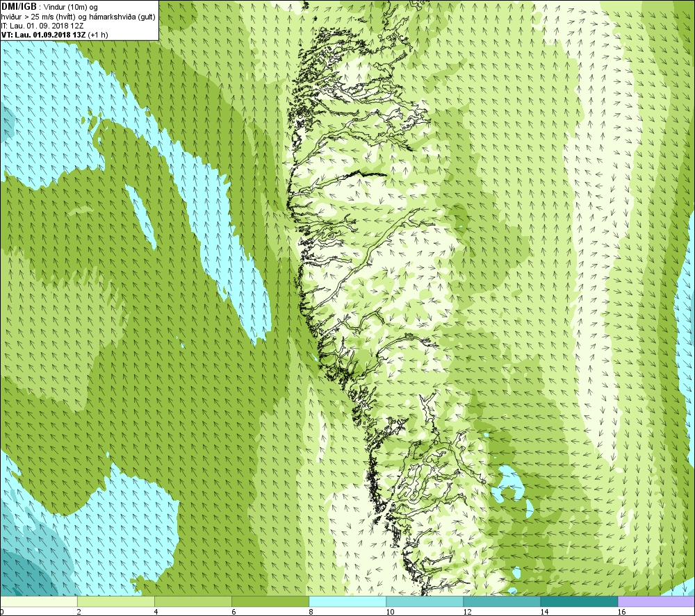
Task: Click the purple swatch above 16 m/s
Action: pos(656,601)
